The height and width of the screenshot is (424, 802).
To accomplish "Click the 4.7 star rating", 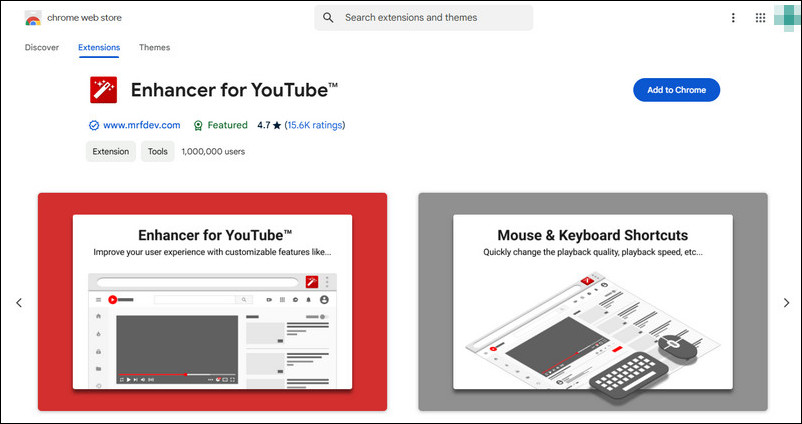I will point(269,125).
